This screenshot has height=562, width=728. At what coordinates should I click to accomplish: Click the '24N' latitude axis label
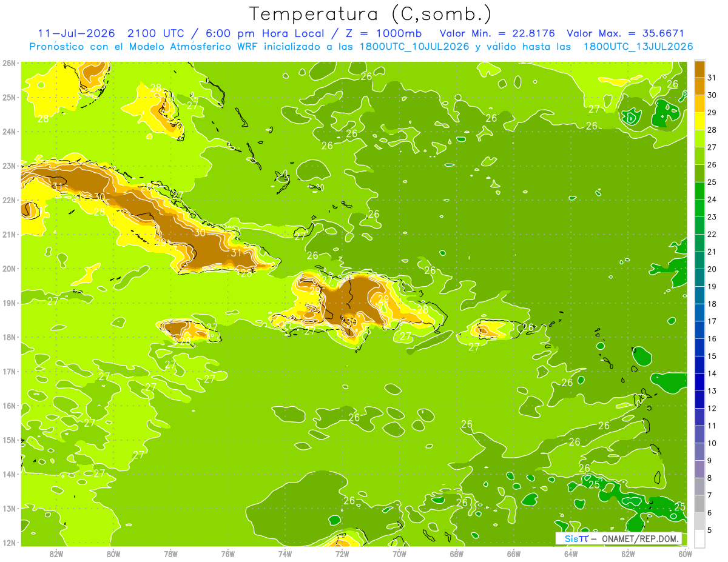tap(9, 132)
